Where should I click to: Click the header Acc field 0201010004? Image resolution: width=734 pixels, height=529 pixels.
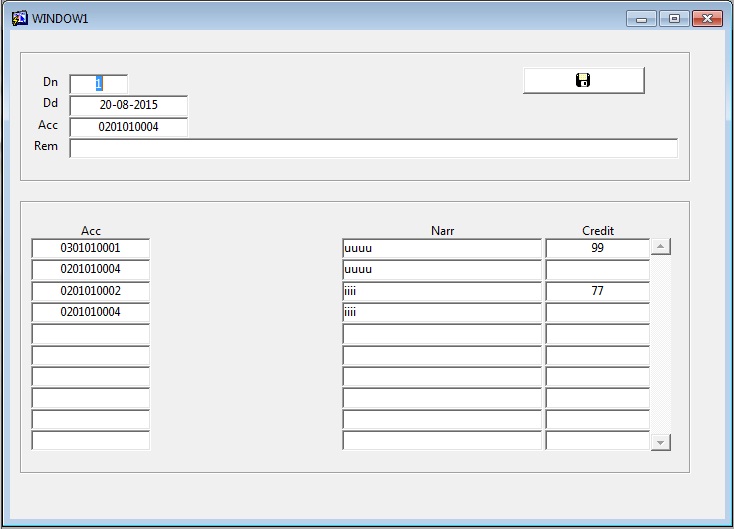pos(128,127)
